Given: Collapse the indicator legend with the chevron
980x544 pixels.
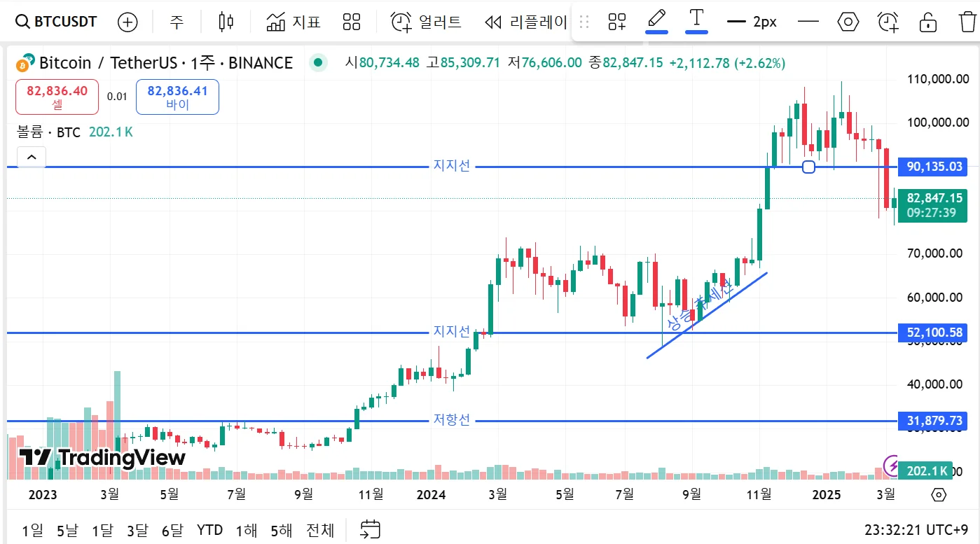Looking at the screenshot, I should point(32,158).
